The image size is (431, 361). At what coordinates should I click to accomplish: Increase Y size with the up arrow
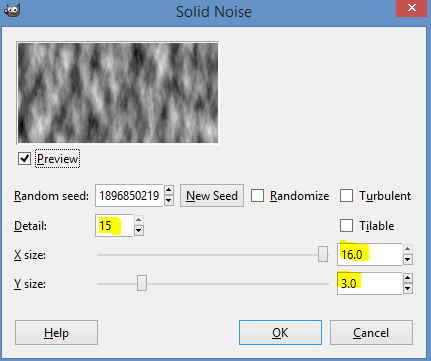click(408, 278)
